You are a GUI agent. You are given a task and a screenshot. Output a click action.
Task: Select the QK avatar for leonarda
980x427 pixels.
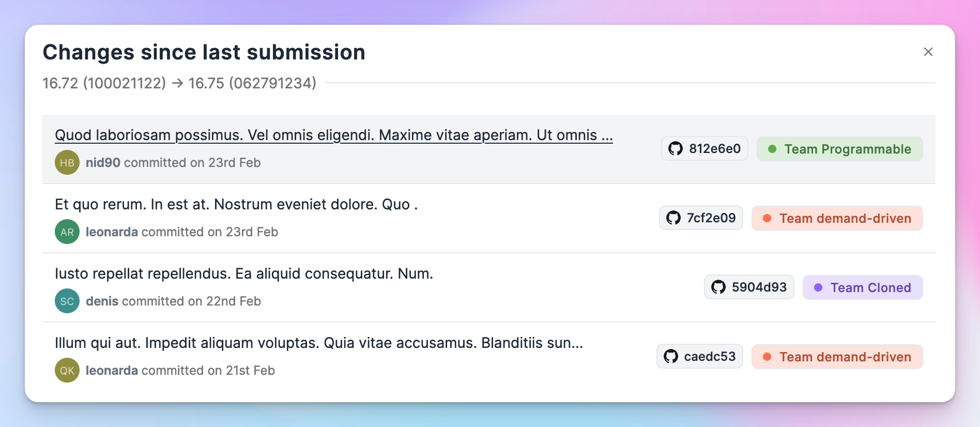(67, 370)
